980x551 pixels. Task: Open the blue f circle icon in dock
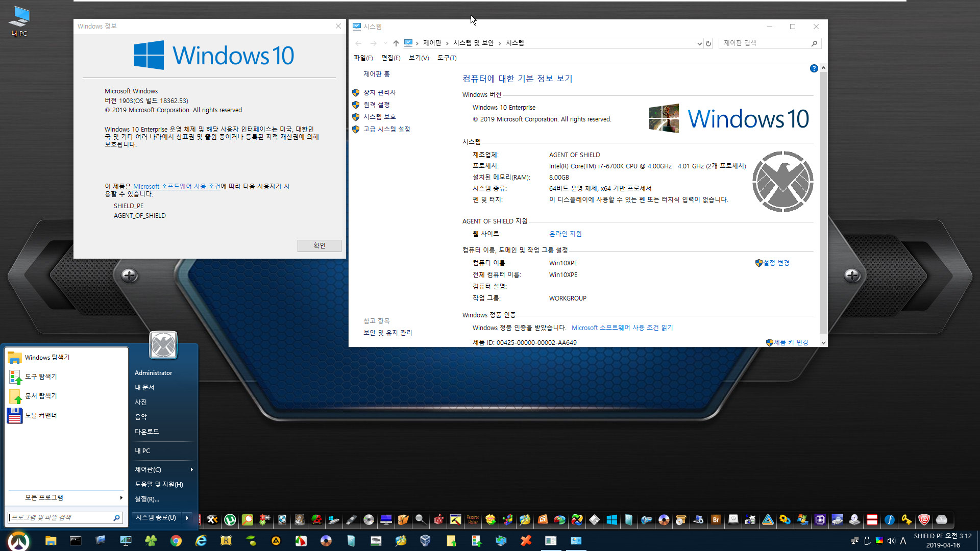[x=889, y=519]
